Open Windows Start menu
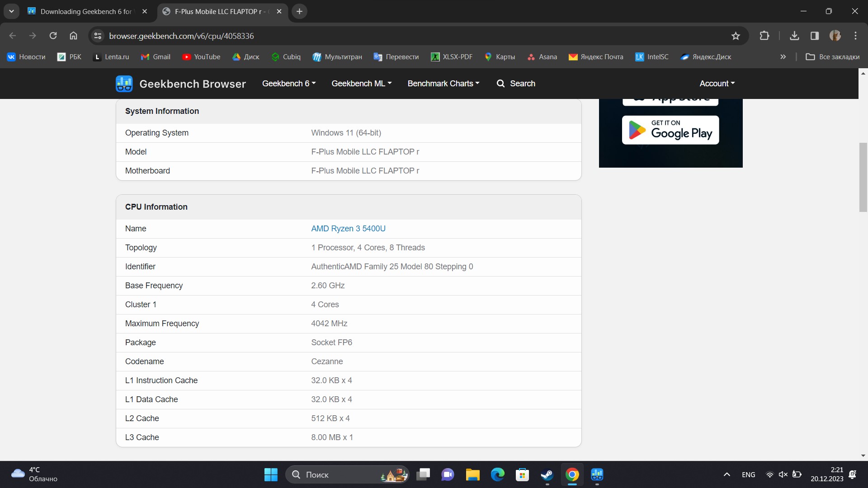Viewport: 868px width, 488px height. tap(271, 474)
